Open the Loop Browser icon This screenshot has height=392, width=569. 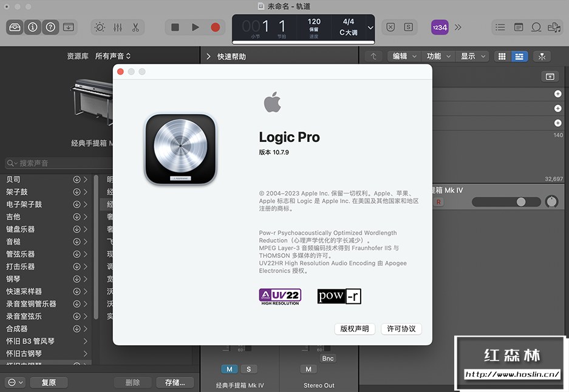pyautogui.click(x=536, y=27)
